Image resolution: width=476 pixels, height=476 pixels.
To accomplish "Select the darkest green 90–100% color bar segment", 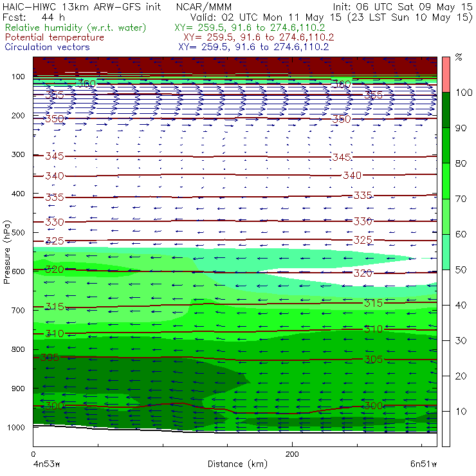I will pos(446,110).
